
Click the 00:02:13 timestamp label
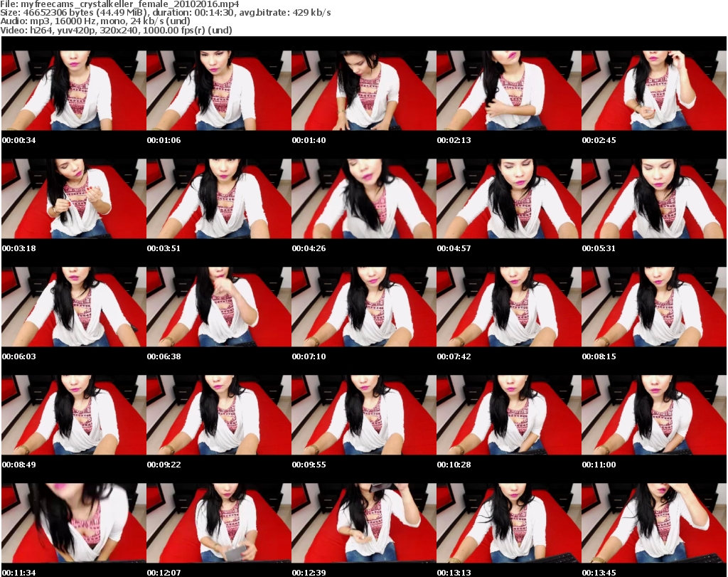(454, 140)
